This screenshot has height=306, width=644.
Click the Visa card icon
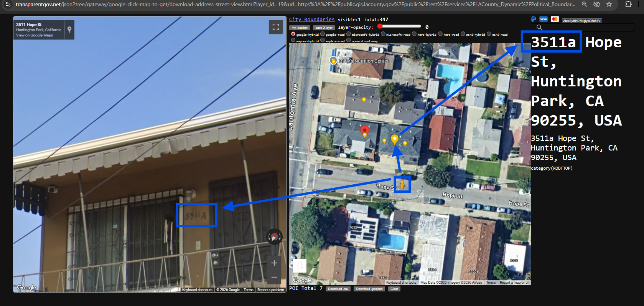tap(543, 19)
